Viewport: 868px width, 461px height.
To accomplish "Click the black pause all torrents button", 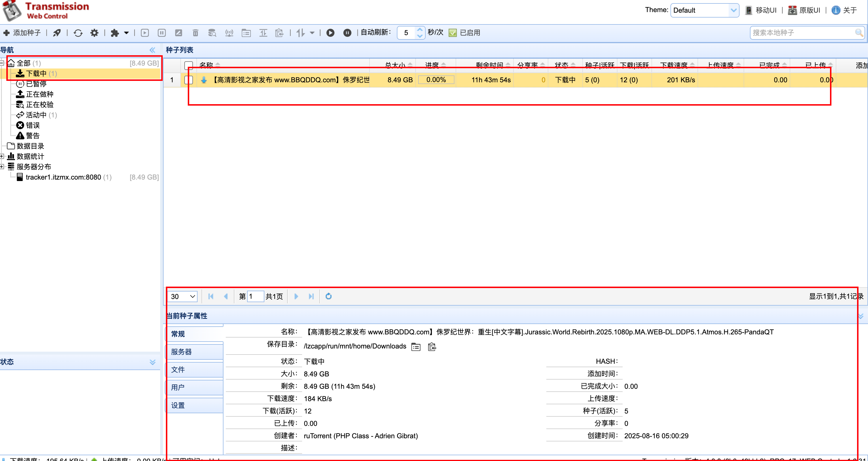I will (x=347, y=33).
